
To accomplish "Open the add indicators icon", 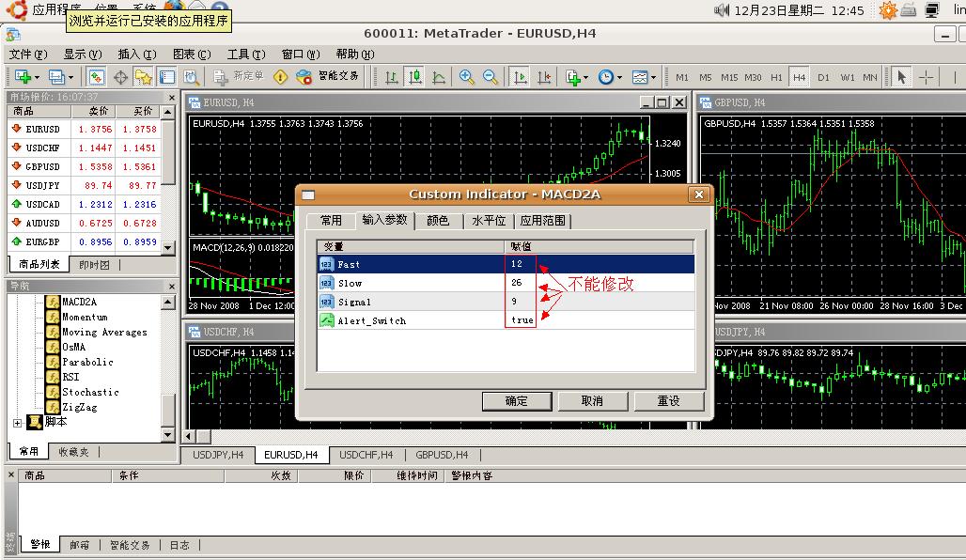I will pyautogui.click(x=573, y=77).
